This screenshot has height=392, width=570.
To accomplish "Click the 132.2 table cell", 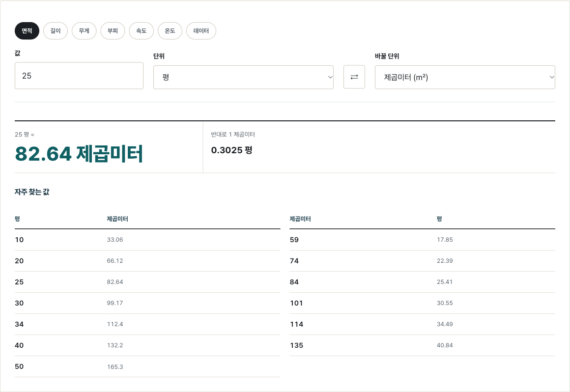I will pos(115,345).
